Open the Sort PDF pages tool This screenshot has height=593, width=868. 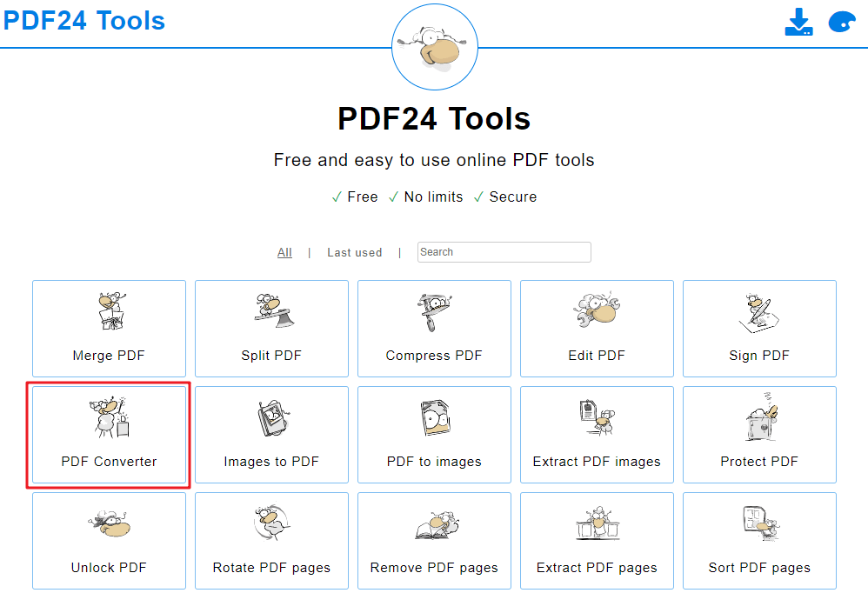[x=759, y=541]
